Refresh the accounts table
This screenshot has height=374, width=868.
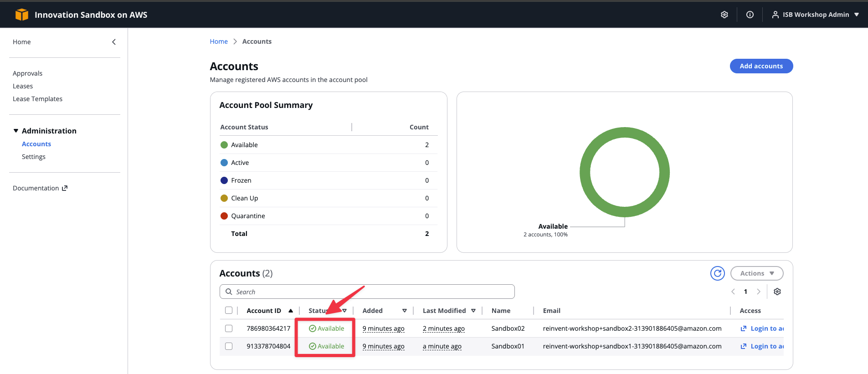pyautogui.click(x=717, y=273)
